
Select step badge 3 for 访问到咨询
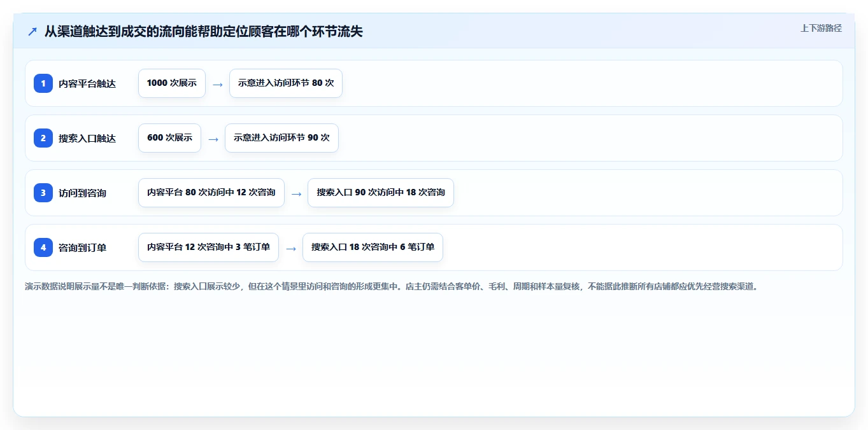click(x=43, y=193)
